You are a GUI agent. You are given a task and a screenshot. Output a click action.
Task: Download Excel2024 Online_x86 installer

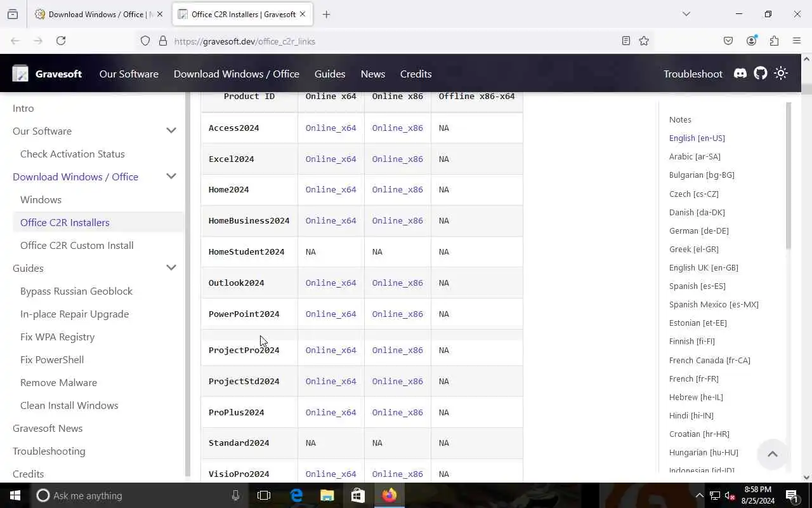pyautogui.click(x=397, y=159)
